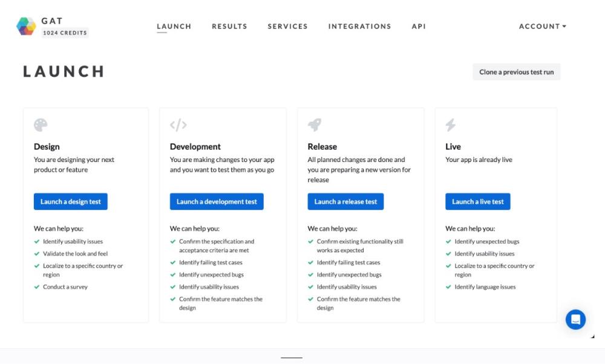Open the Integrations page

(x=359, y=27)
